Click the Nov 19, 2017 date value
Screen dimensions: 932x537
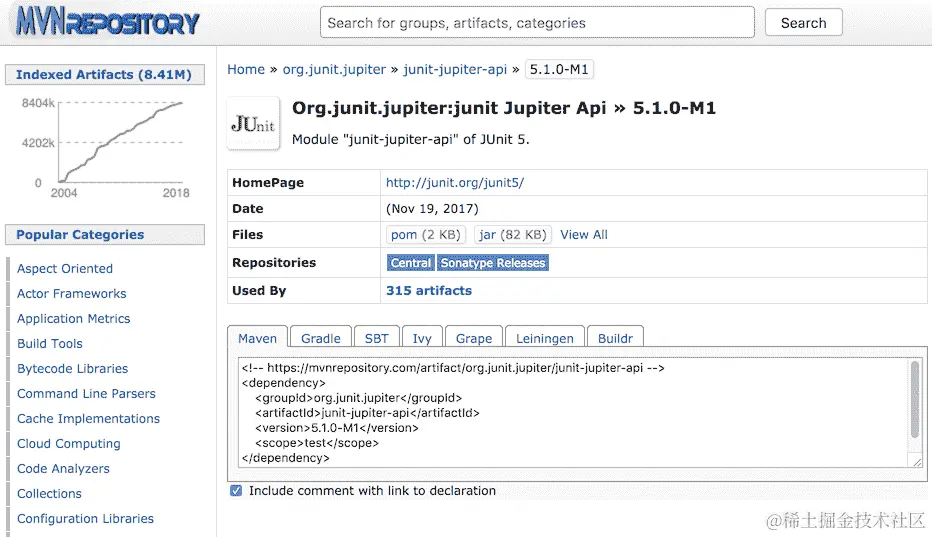point(432,209)
